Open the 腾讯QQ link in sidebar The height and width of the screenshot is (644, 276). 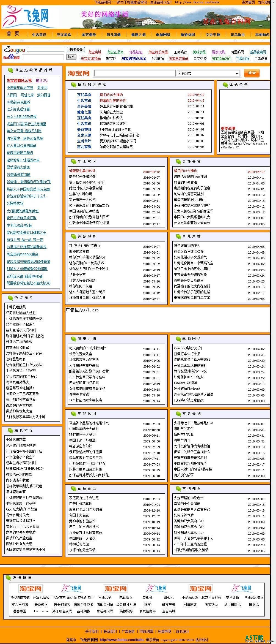coord(42,80)
